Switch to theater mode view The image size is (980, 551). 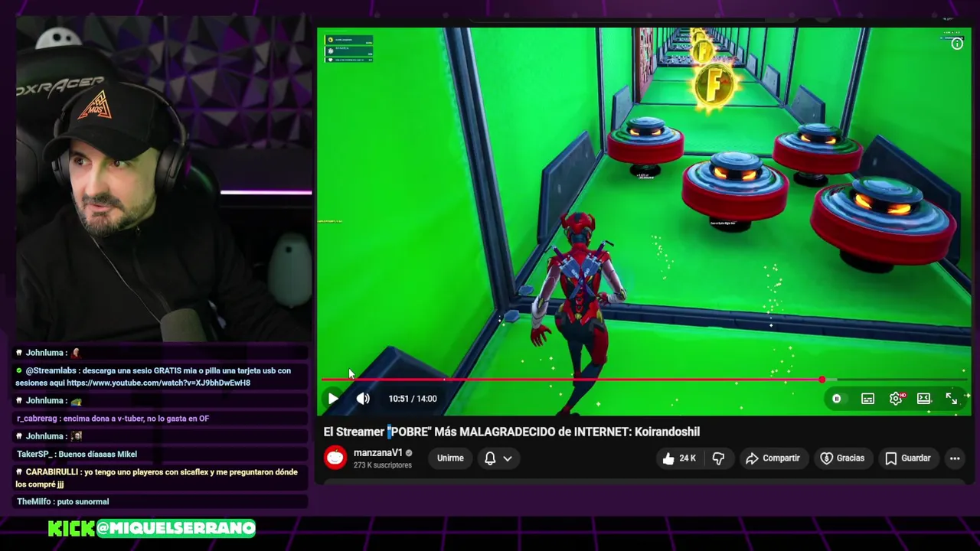(x=924, y=399)
